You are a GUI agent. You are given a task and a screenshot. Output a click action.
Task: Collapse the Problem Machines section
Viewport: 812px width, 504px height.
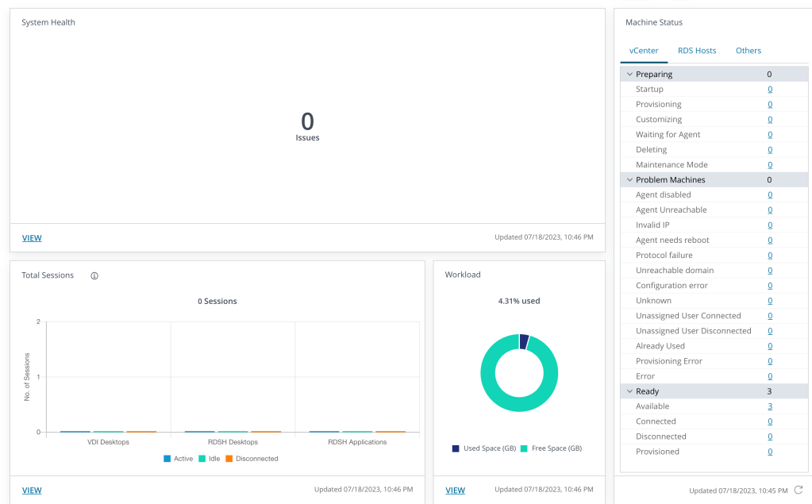click(629, 180)
